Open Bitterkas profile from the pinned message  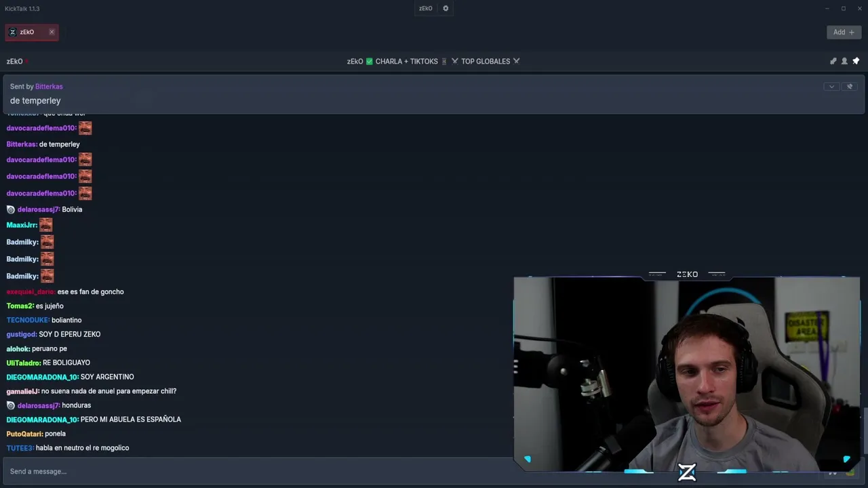[49, 87]
